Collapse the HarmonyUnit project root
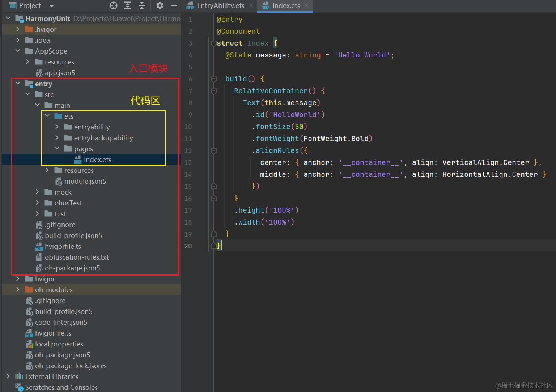Image resolution: width=556 pixels, height=392 pixels. tap(8, 18)
